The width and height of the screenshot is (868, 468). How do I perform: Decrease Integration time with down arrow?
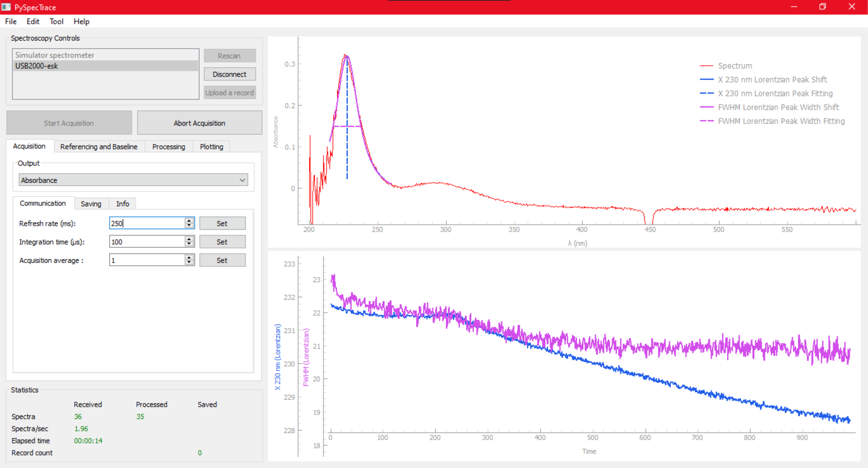point(189,244)
